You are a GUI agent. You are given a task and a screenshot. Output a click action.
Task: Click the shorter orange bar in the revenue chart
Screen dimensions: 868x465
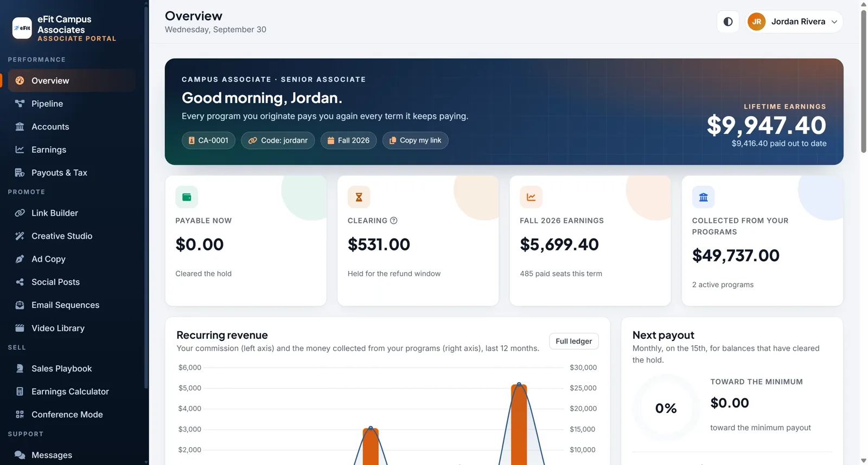371,446
